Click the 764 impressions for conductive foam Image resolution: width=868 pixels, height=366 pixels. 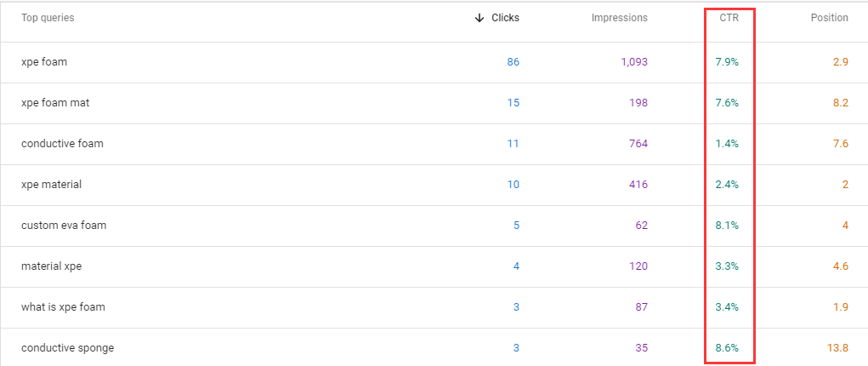(x=638, y=144)
